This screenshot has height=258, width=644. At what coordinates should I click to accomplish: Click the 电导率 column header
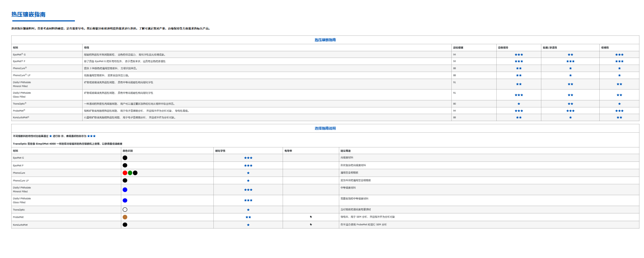[x=288, y=151]
